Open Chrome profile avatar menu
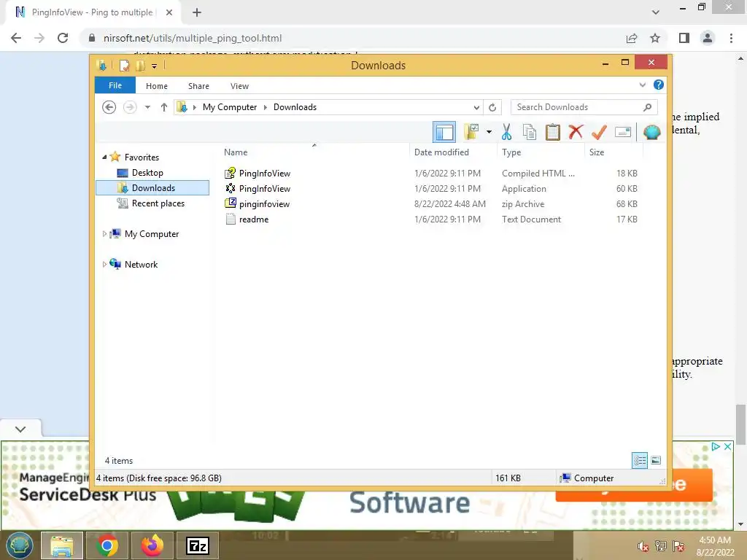 point(708,38)
